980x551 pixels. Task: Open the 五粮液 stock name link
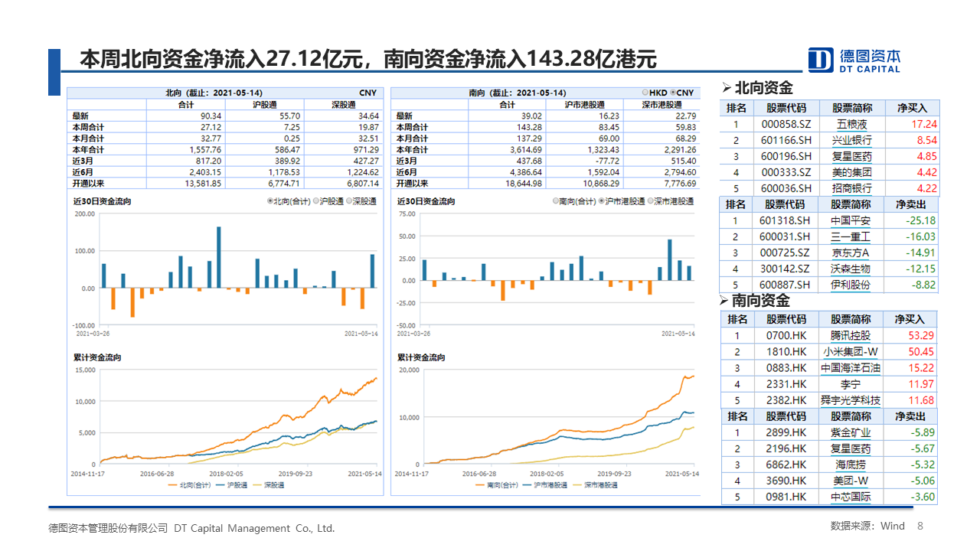pos(851,124)
